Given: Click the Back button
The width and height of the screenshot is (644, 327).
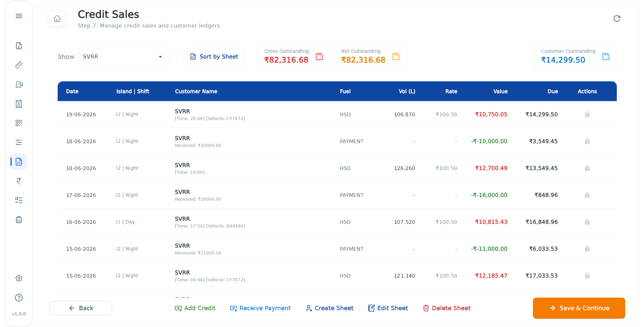Looking at the screenshot, I should [x=81, y=308].
